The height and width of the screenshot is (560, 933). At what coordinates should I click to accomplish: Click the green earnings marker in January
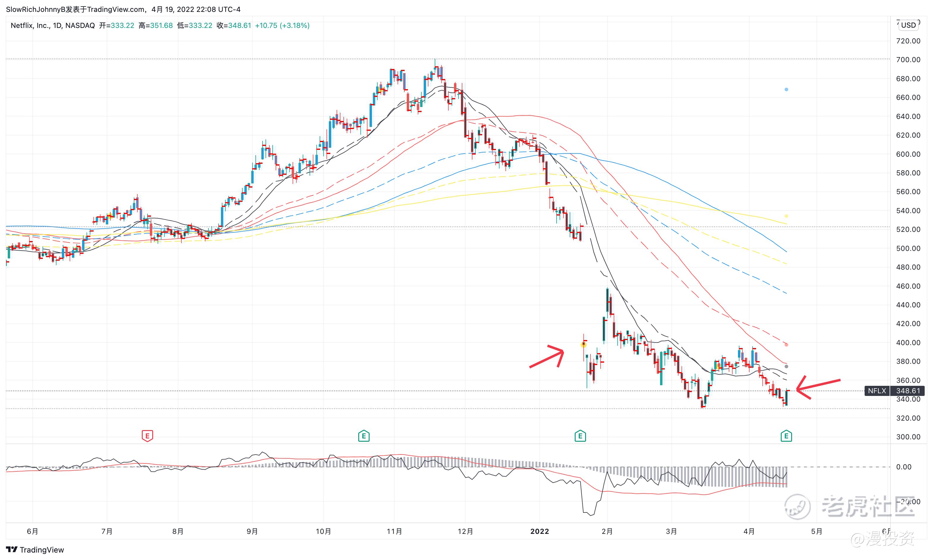tap(580, 436)
